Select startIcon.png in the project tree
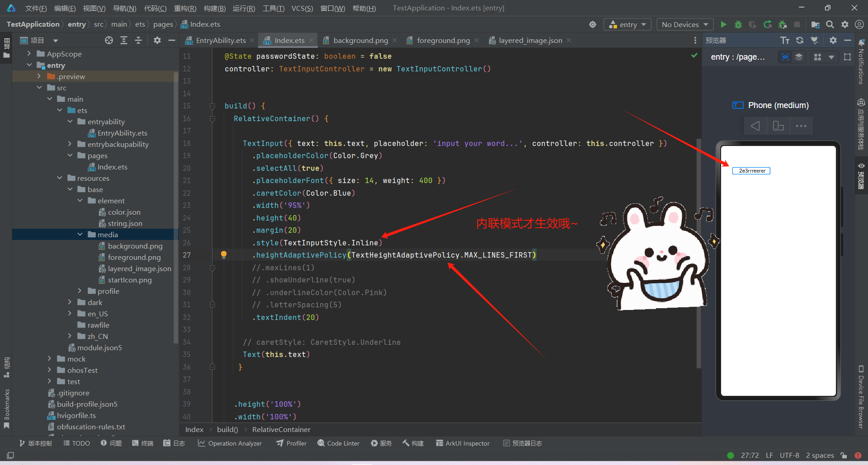868x465 pixels. pos(129,280)
